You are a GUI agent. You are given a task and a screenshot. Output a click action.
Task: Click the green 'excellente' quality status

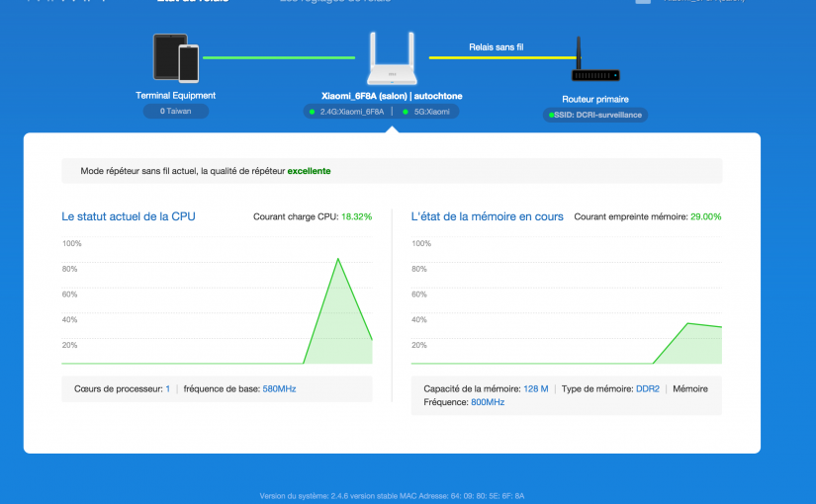(x=310, y=171)
